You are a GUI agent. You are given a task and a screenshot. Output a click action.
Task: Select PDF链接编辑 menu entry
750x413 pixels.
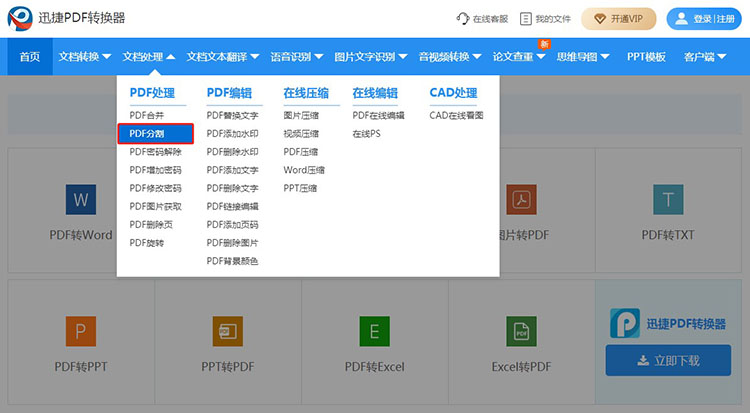point(232,206)
